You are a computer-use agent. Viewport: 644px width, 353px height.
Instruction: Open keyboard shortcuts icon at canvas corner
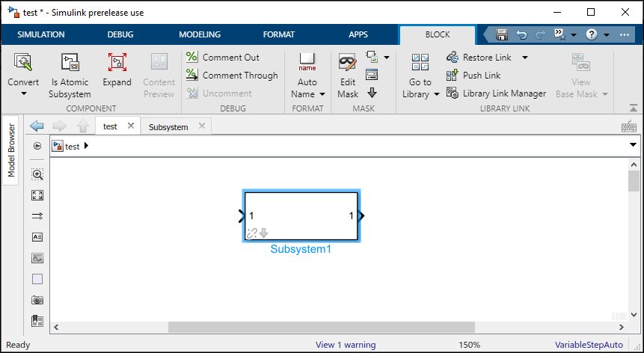[629, 126]
